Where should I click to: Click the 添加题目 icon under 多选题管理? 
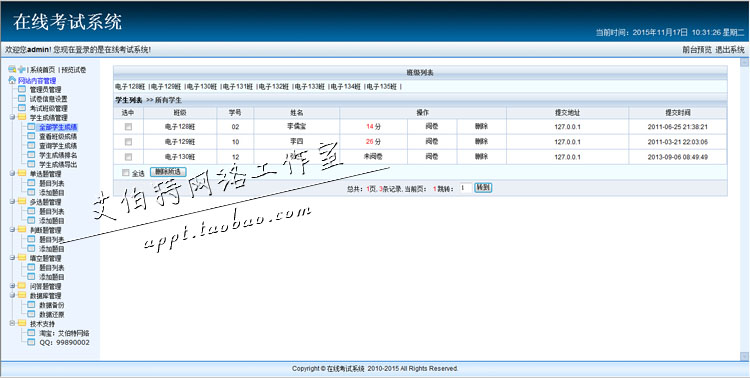pyautogui.click(x=31, y=221)
